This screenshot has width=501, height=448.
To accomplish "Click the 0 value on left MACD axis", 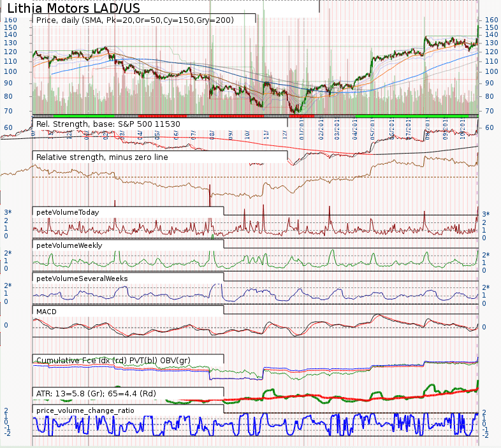I will [x=6, y=325].
